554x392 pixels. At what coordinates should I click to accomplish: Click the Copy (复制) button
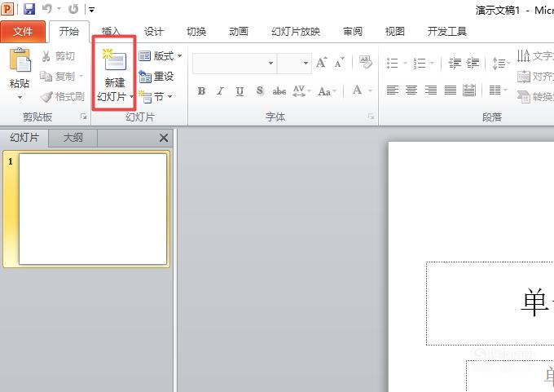pos(58,76)
